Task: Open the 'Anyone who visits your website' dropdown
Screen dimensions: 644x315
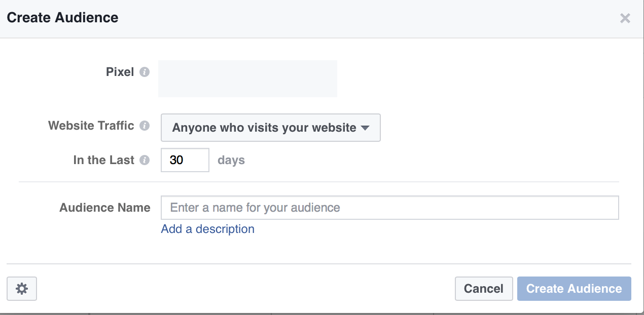Action: 264,128
